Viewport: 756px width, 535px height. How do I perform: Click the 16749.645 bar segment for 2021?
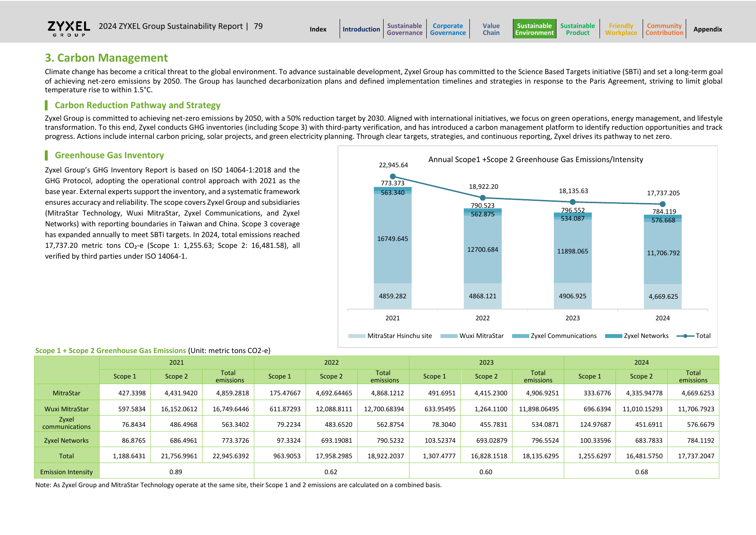click(x=393, y=239)
